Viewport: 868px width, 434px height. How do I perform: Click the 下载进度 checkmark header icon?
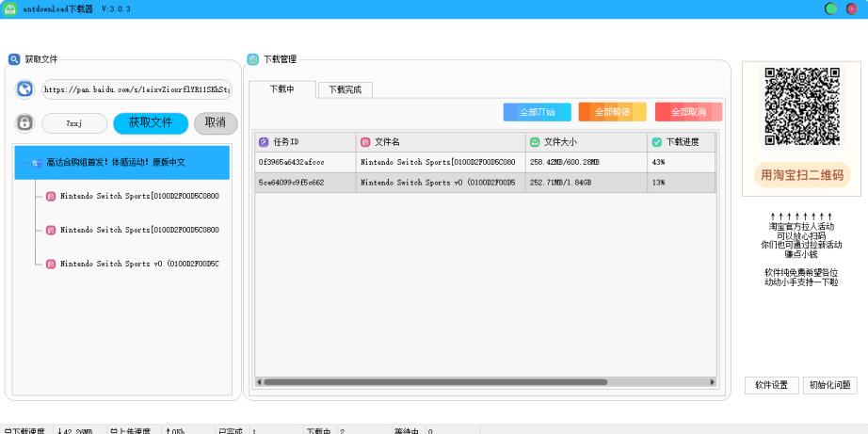657,142
